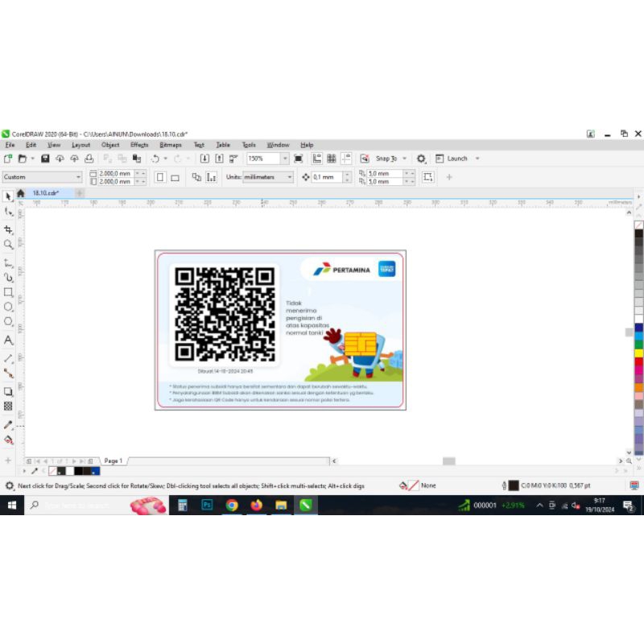Click the Save icon in toolbar
The width and height of the screenshot is (644, 644).
coord(45,159)
